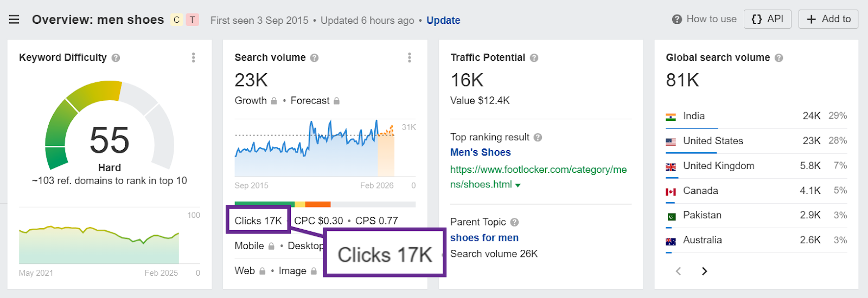Open the How to use help
Image resolution: width=868 pixels, height=298 pixels.
(704, 19)
